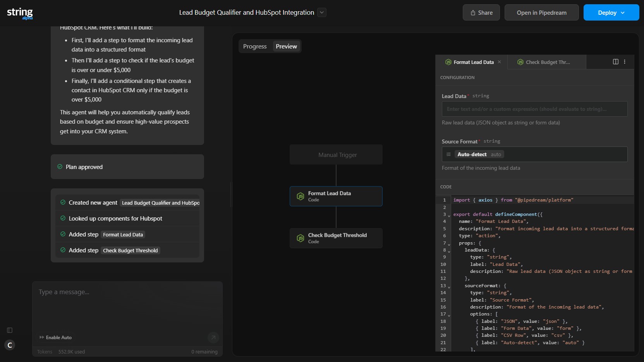Click Node.js icon on Format Lead Data tab
644x362 pixels.
pyautogui.click(x=448, y=62)
